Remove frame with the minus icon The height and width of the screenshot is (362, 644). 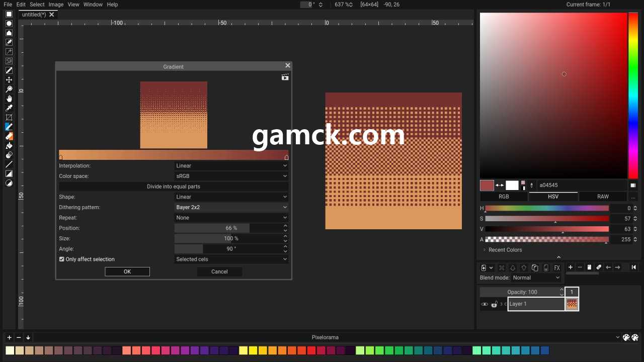[580, 267]
